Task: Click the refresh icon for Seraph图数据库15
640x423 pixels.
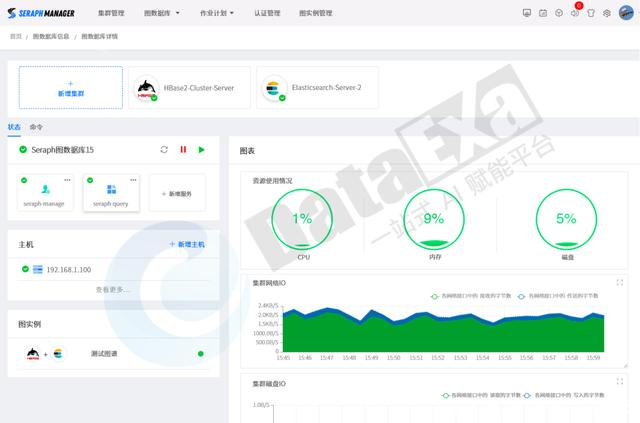Action: click(x=164, y=149)
